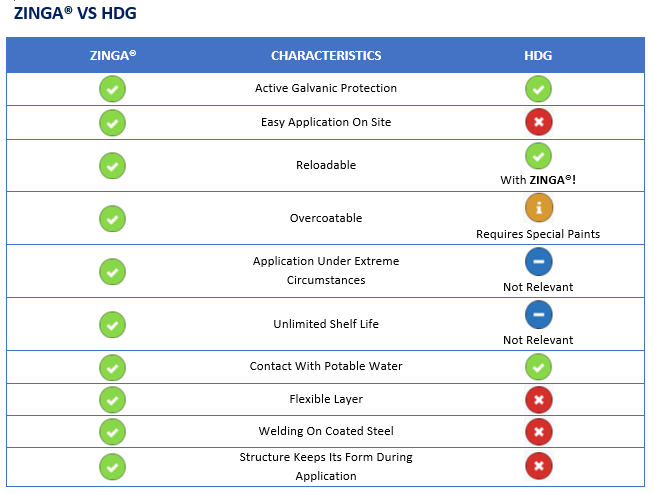Screen dimensions: 653x494
Task: Click HDG red cross in Flexible Layer row
Action: click(x=538, y=400)
